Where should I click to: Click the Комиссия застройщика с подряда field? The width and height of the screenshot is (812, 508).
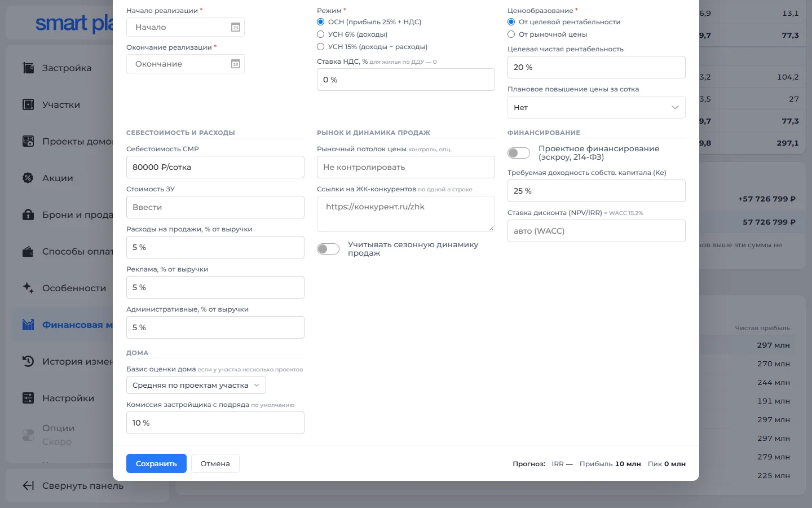click(215, 423)
